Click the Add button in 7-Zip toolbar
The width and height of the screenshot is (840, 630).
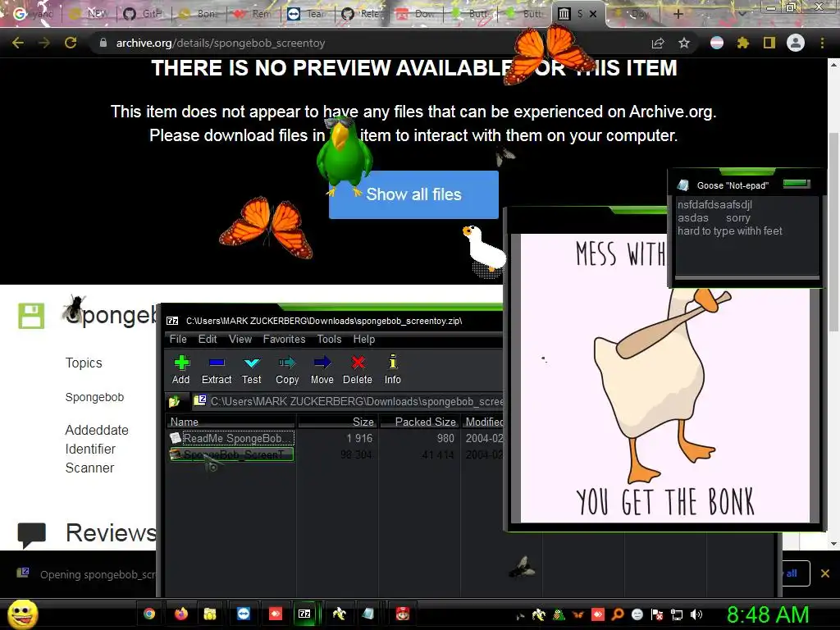pos(181,370)
